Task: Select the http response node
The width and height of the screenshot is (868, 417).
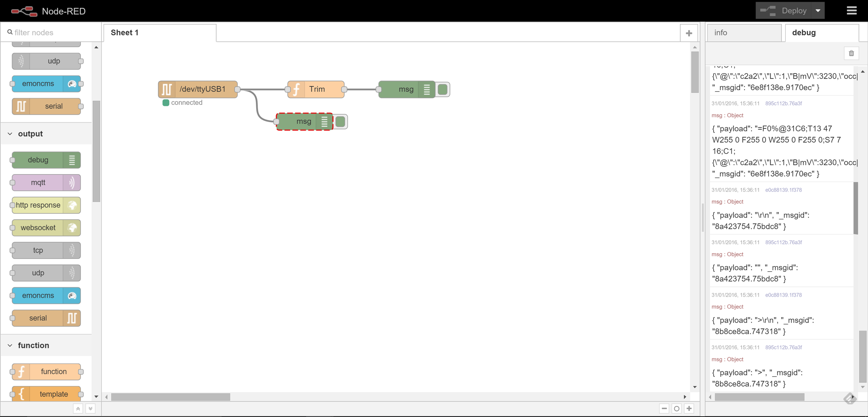Action: point(45,205)
